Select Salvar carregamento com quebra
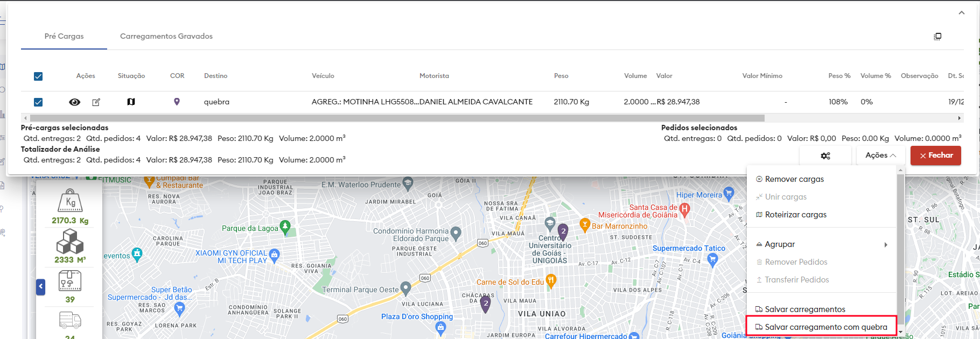The image size is (980, 339). (x=821, y=327)
